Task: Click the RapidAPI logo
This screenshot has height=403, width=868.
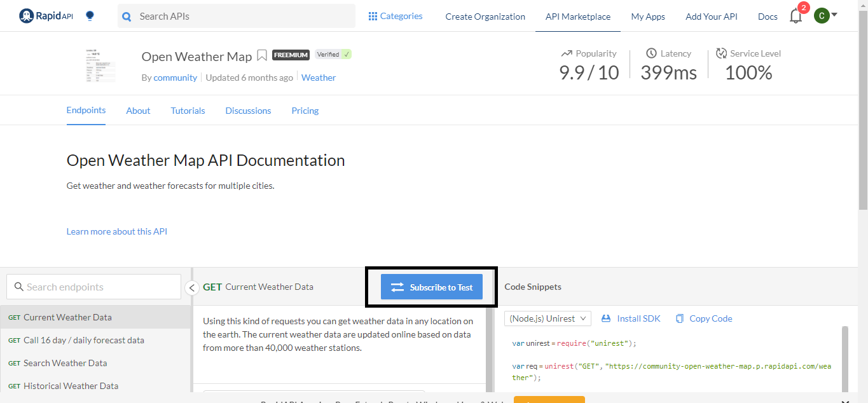Action: tap(46, 17)
